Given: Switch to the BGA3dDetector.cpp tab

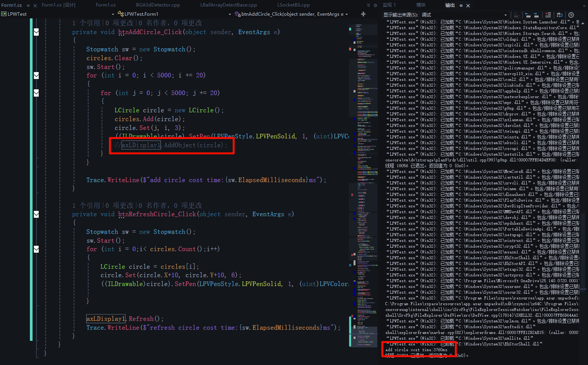Looking at the screenshot, I should [x=158, y=5].
